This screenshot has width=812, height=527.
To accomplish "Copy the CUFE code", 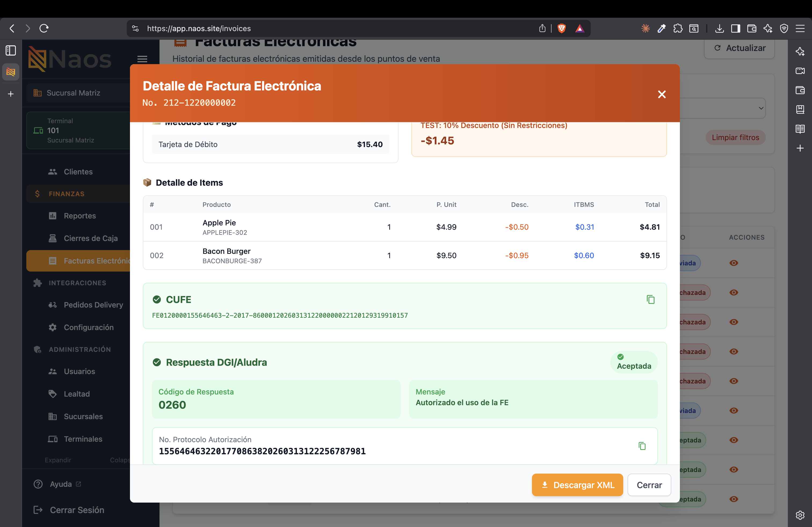I will click(x=650, y=300).
